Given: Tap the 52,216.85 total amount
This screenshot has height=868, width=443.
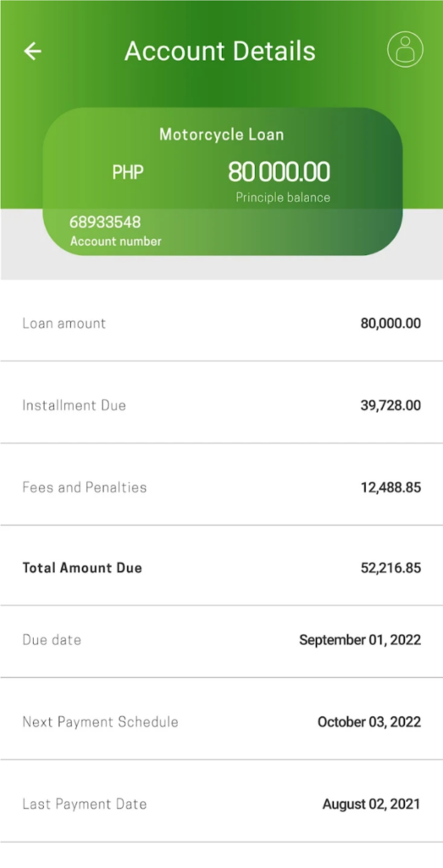Looking at the screenshot, I should tap(390, 567).
